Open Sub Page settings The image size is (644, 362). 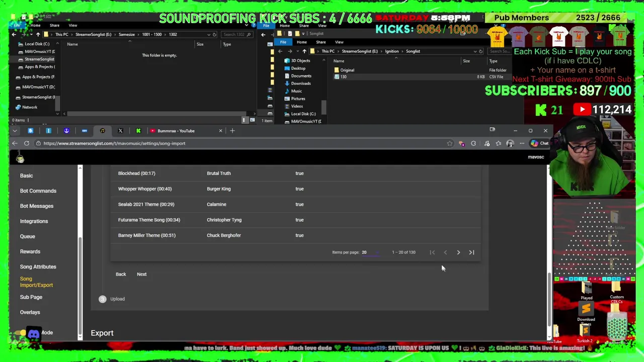point(31,297)
